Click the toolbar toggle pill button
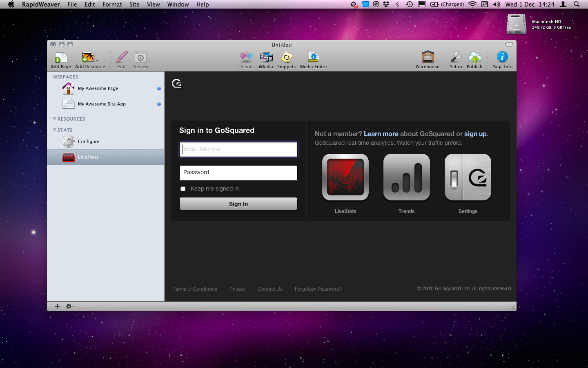588x368 pixels. tap(509, 45)
